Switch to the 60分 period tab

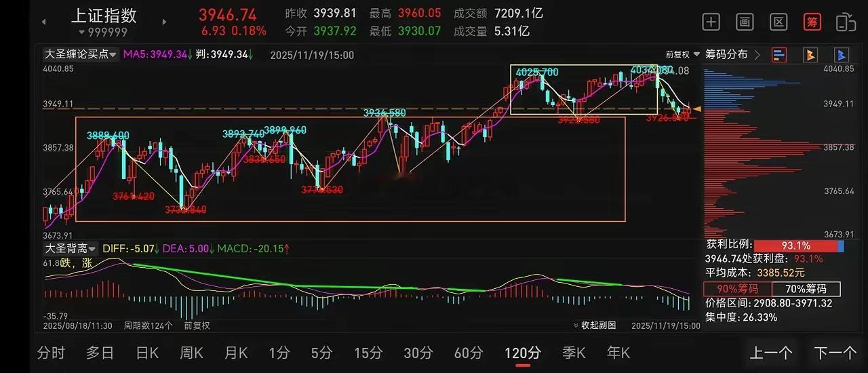[468, 353]
